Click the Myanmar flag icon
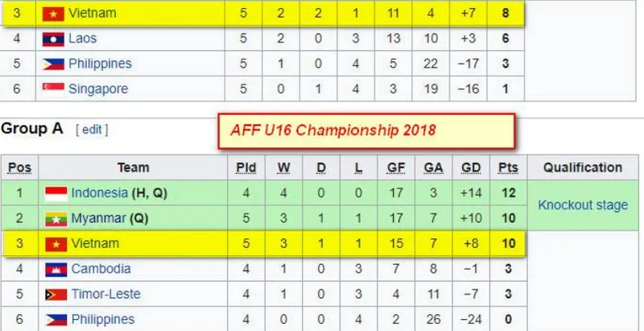Image resolution: width=644 pixels, height=331 pixels. coord(56,218)
